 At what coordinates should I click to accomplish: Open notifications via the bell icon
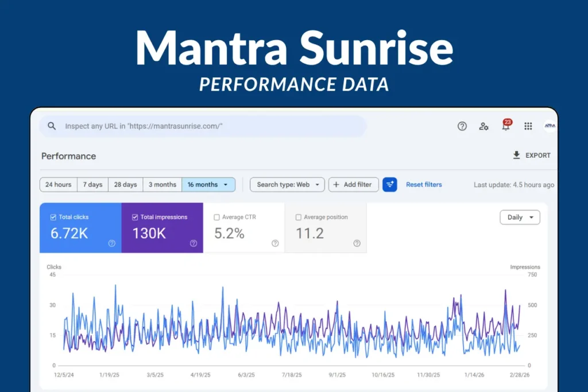[505, 127]
